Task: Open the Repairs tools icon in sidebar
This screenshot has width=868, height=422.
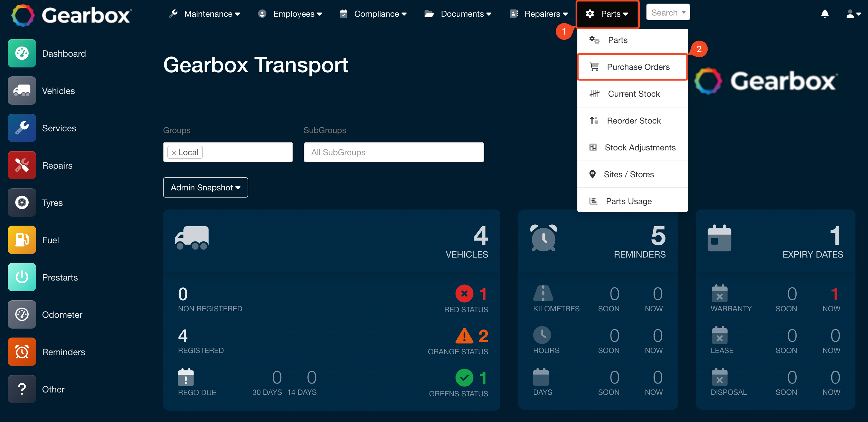Action: (22, 165)
